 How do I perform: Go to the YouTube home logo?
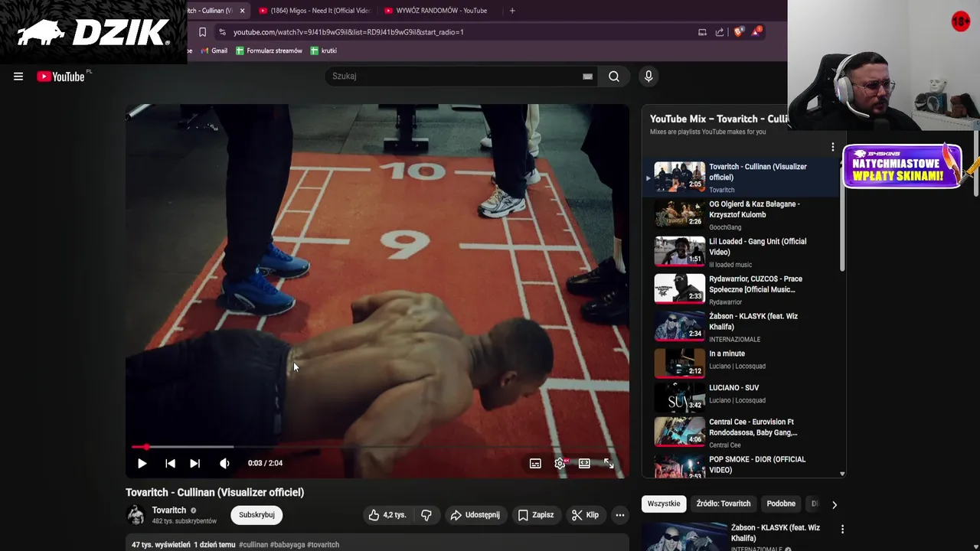pyautogui.click(x=61, y=77)
